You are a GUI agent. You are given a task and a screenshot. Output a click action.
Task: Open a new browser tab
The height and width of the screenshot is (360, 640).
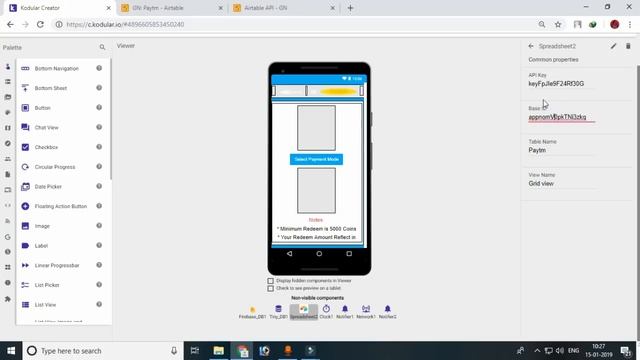tap(350, 8)
